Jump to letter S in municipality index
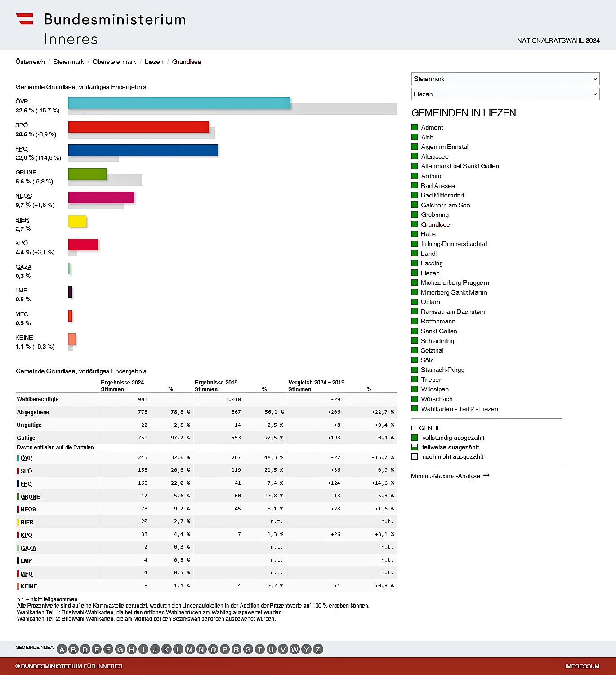This screenshot has height=675, width=616. coord(248,649)
